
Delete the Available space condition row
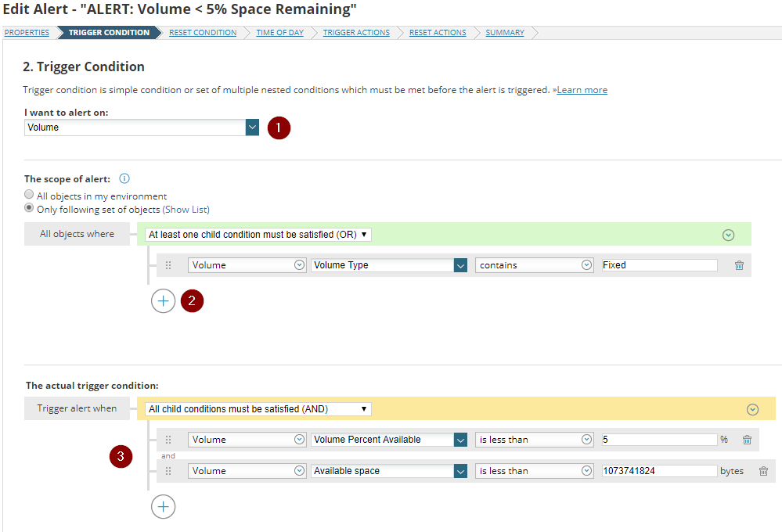tap(763, 471)
